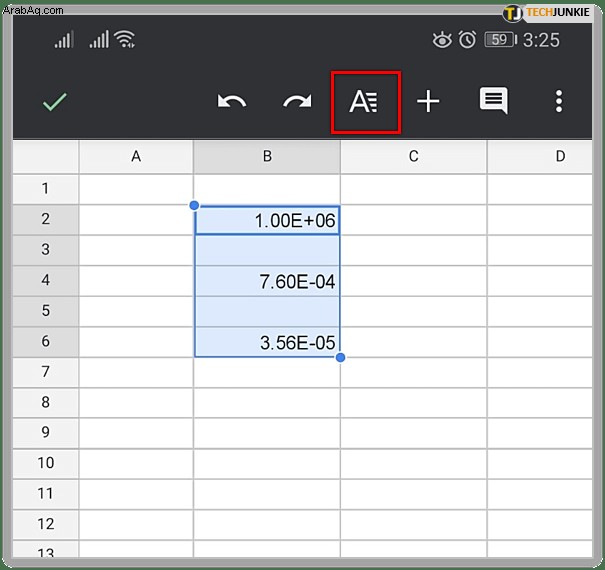Tap the alarm clock status icon
605x570 pixels.
click(x=467, y=40)
